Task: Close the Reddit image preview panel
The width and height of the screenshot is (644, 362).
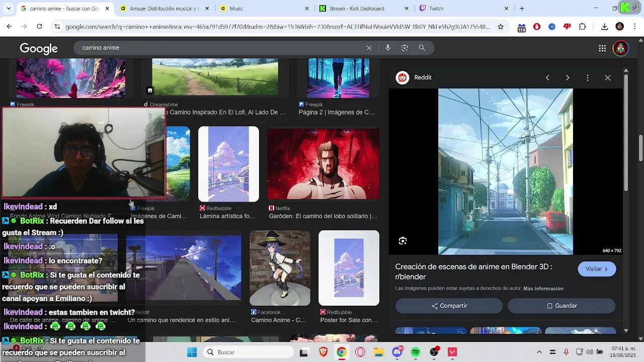Action: (x=608, y=77)
